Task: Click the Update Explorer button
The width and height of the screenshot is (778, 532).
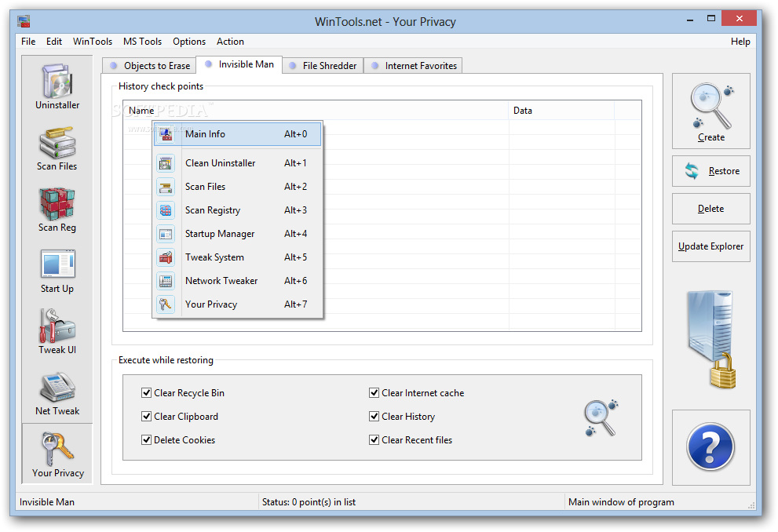Action: (710, 246)
